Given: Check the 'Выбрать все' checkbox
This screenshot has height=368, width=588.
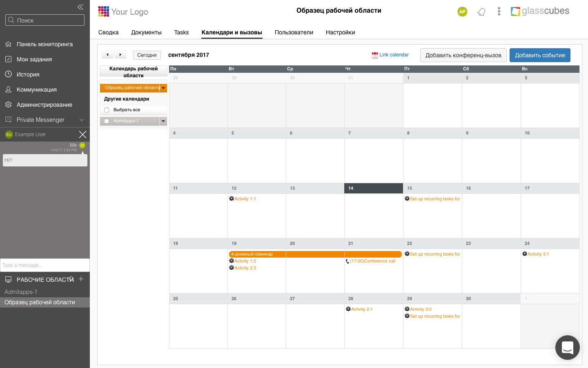Looking at the screenshot, I should [107, 110].
